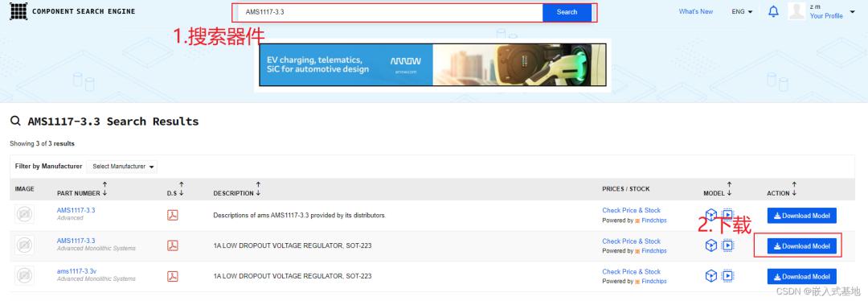Click the blue Search button

567,12
